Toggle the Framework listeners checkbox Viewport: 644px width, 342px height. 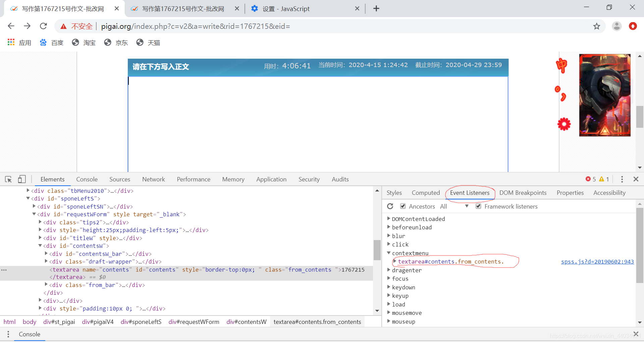pyautogui.click(x=478, y=206)
